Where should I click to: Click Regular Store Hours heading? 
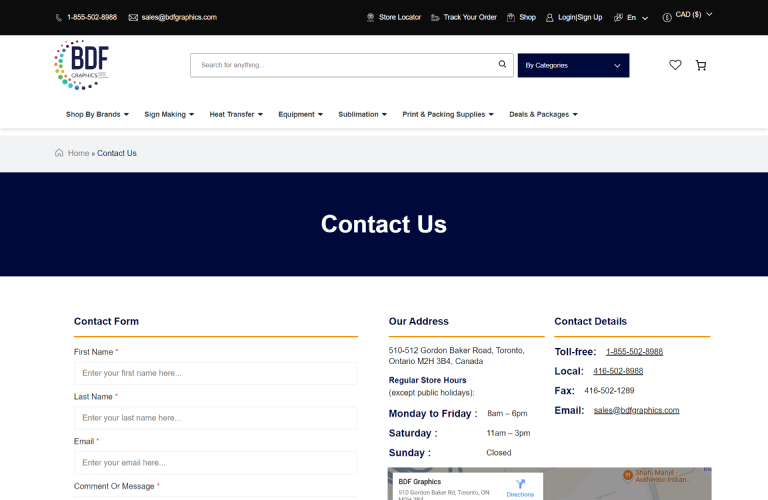point(427,381)
